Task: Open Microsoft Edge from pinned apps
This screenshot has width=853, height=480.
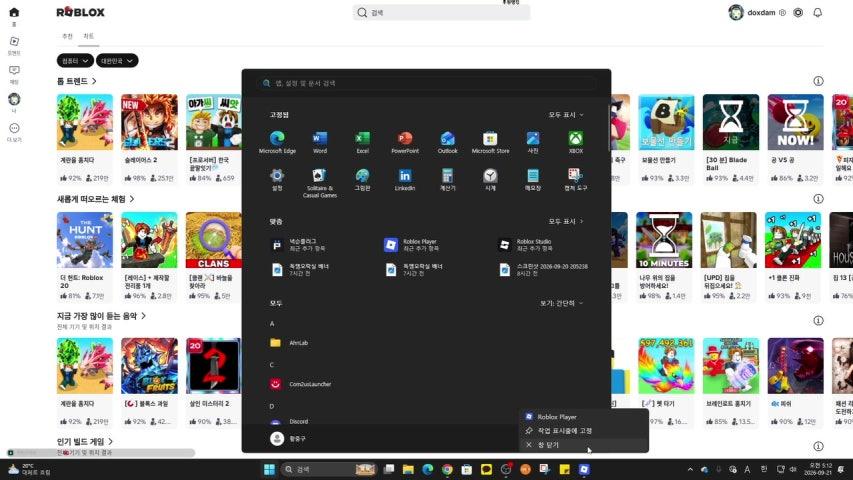Action: click(x=277, y=142)
